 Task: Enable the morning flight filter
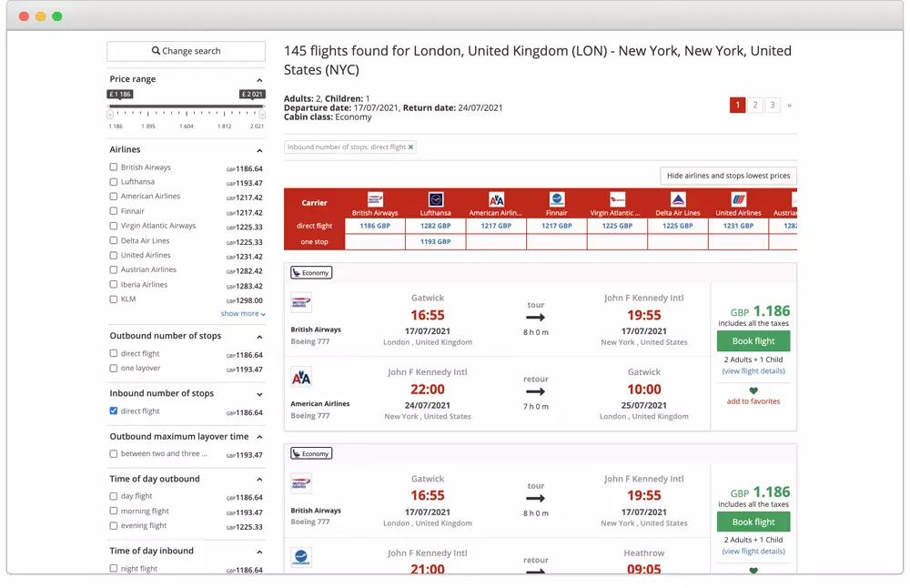click(113, 511)
